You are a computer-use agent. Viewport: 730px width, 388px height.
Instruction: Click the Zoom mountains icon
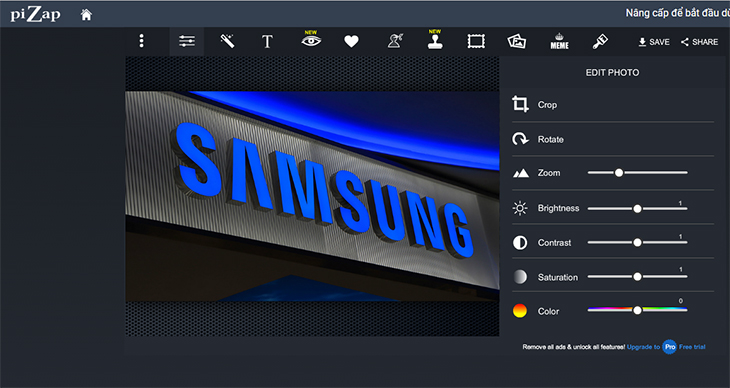pyautogui.click(x=520, y=173)
